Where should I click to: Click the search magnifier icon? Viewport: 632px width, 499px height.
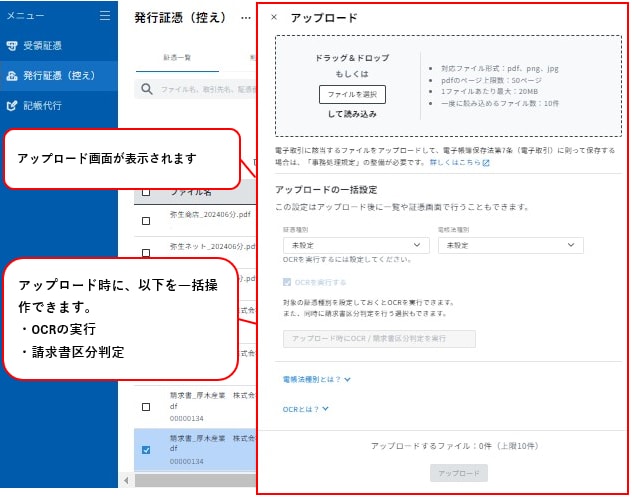[x=147, y=89]
